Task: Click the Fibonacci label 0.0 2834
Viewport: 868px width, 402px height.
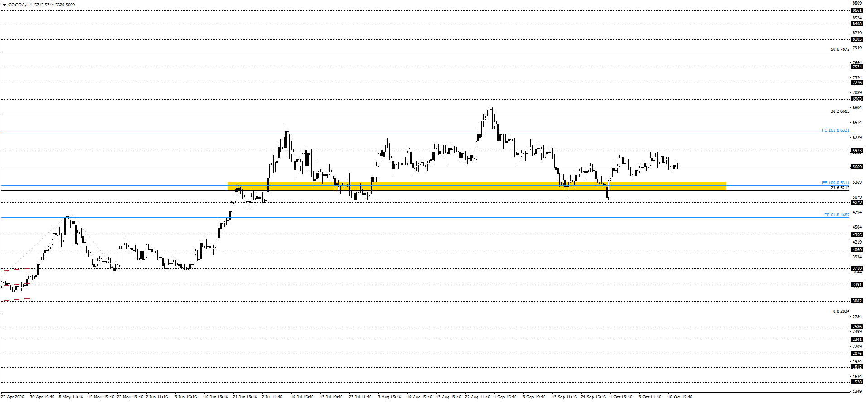Action: (x=841, y=311)
